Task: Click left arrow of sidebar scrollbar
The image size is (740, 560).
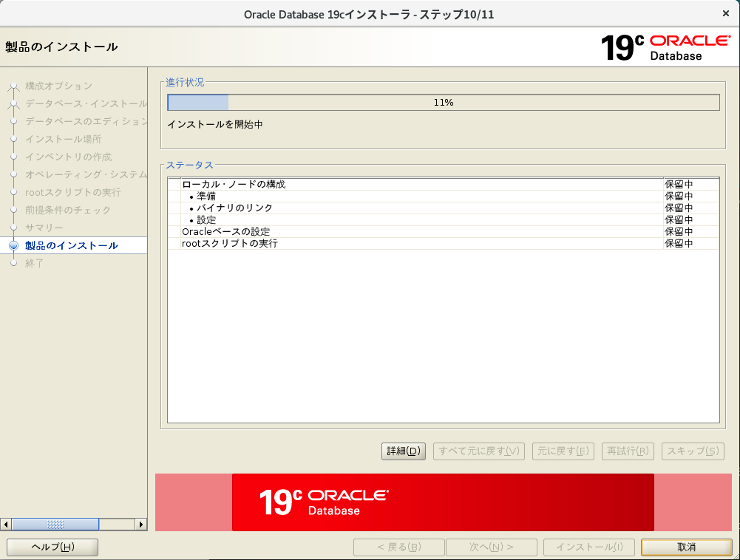Action: click(x=7, y=524)
